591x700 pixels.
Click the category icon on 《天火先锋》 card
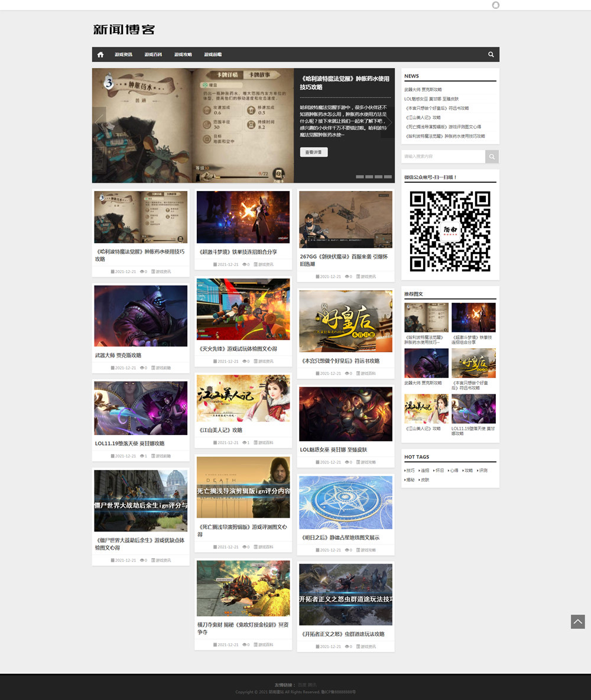(x=256, y=361)
